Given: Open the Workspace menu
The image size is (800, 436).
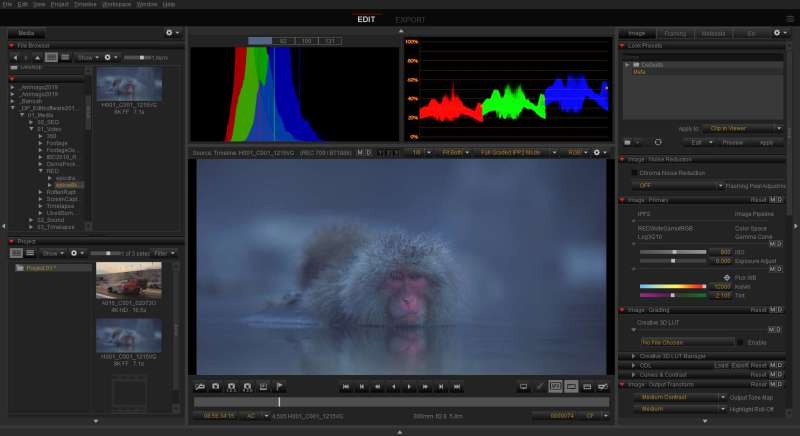Looking at the screenshot, I should (x=116, y=4).
